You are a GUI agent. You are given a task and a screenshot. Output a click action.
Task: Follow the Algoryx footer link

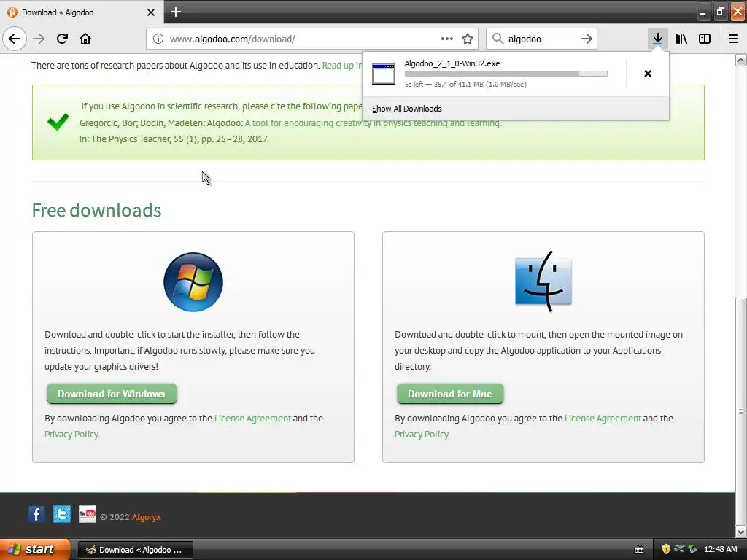point(146,517)
